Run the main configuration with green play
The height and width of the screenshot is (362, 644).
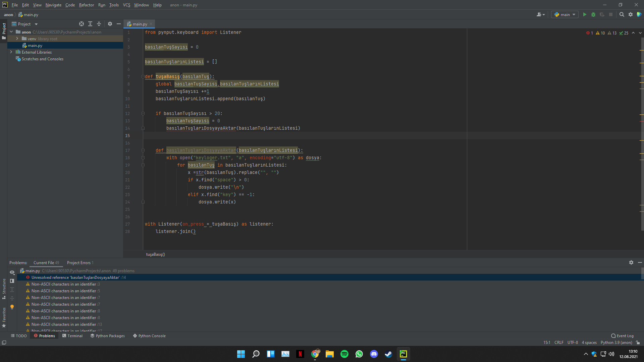(585, 15)
